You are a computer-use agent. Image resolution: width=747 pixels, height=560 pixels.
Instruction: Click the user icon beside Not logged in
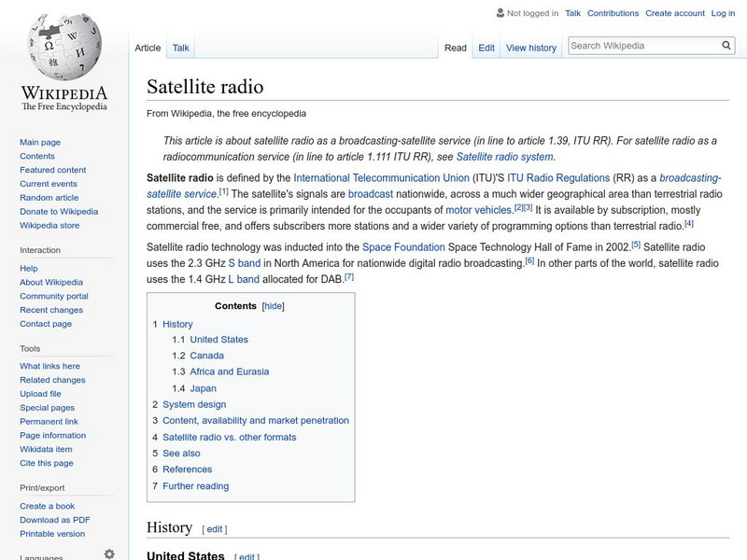pos(500,13)
